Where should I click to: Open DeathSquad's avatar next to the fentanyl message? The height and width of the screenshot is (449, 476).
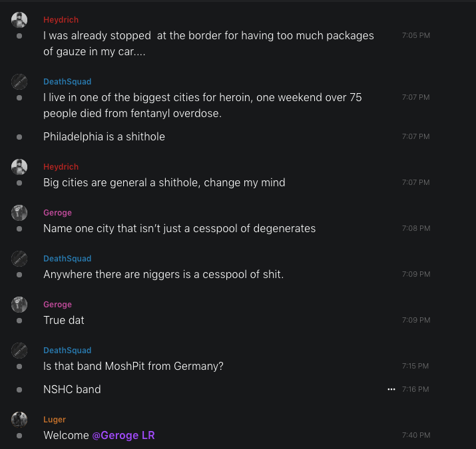[x=19, y=82]
